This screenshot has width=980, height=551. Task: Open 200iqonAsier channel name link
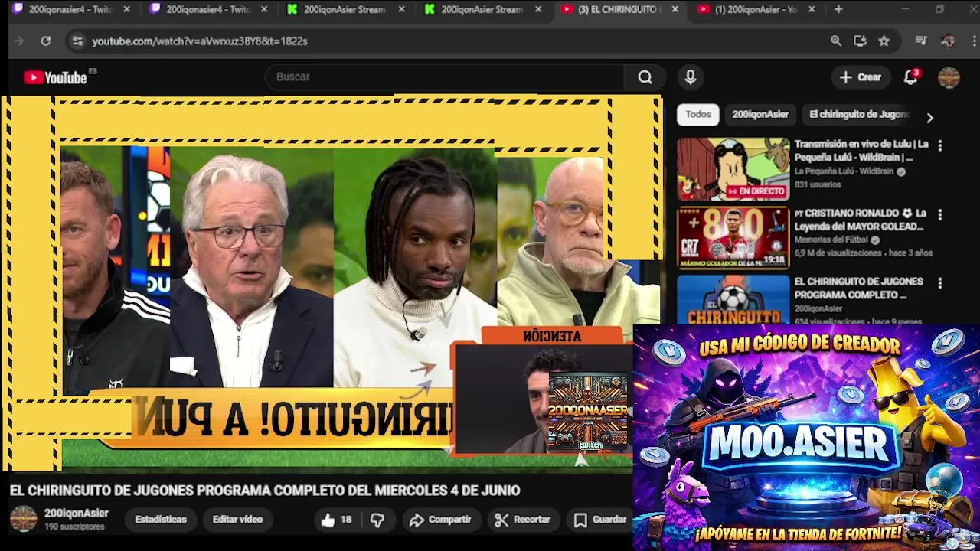(x=76, y=514)
